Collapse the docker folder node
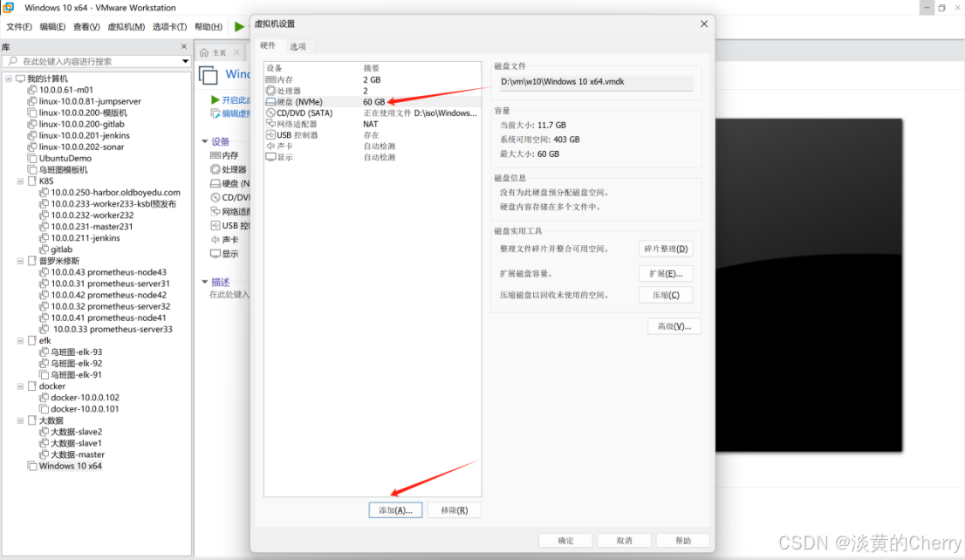This screenshot has width=965, height=560. [20, 386]
